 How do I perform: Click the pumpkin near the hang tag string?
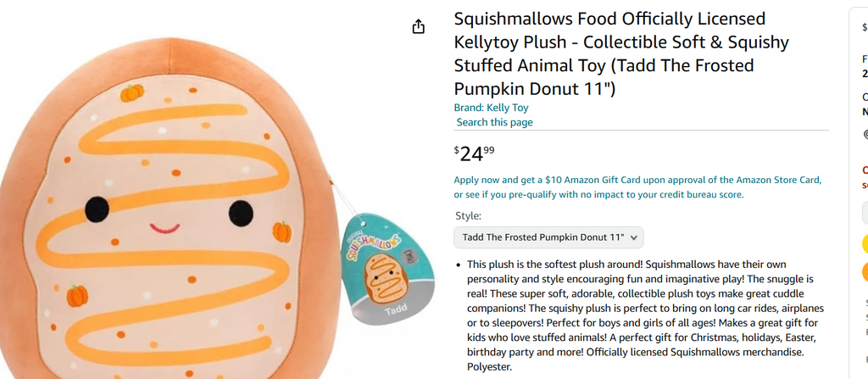[x=281, y=231]
